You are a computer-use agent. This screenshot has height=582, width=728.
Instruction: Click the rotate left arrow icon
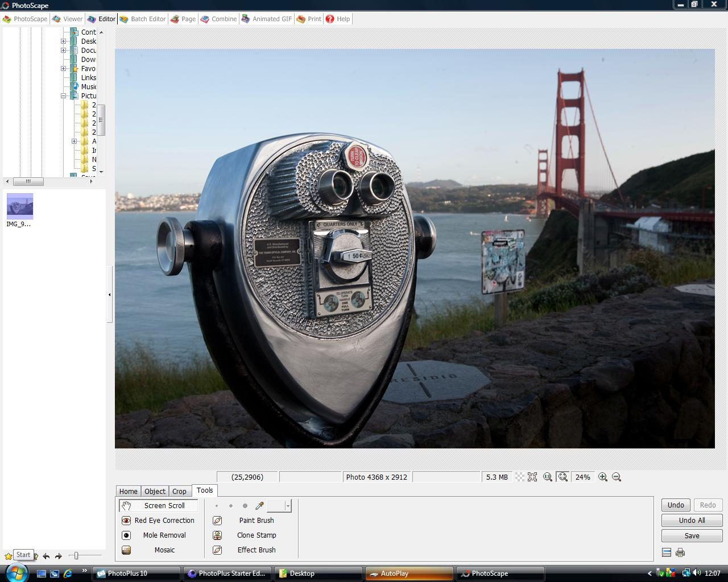(46, 556)
